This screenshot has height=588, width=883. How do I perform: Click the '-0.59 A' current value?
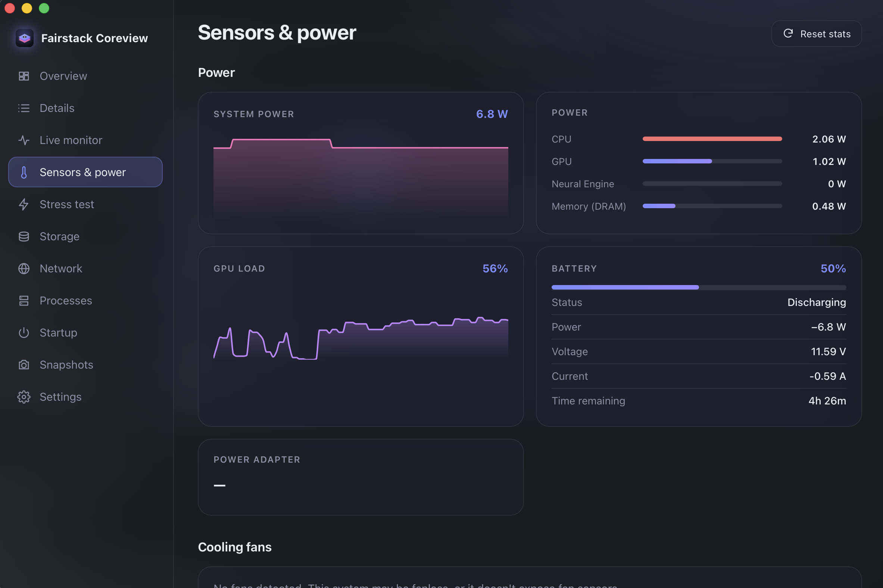(827, 376)
